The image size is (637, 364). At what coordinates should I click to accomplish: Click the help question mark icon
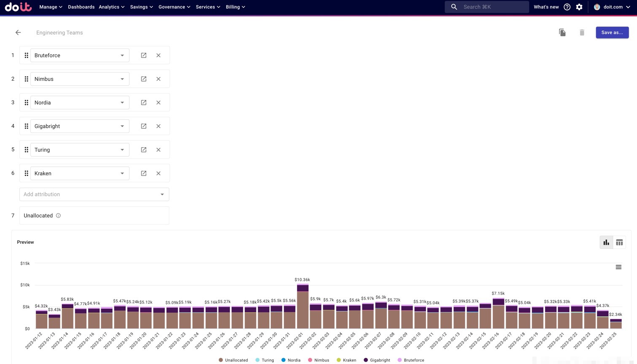point(567,7)
